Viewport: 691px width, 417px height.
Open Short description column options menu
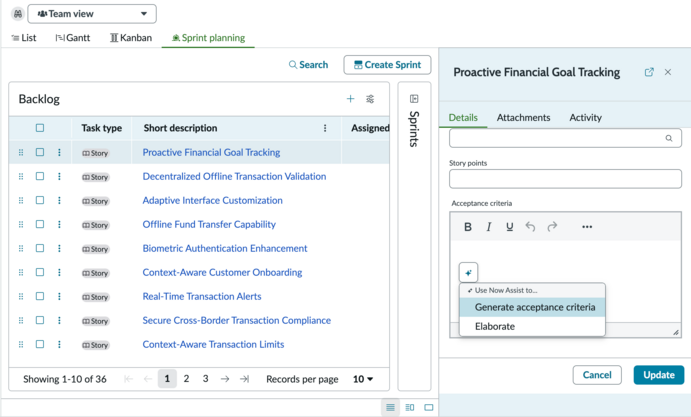pos(325,128)
